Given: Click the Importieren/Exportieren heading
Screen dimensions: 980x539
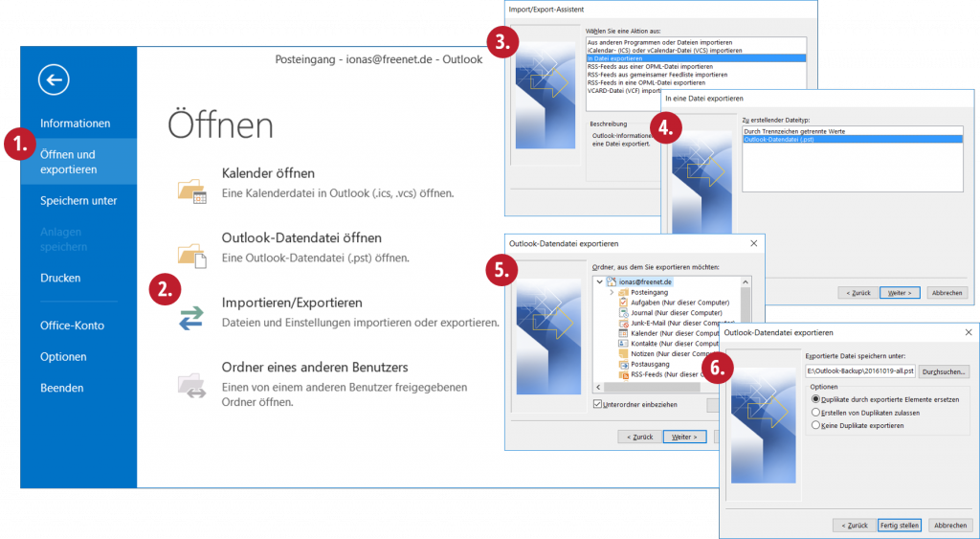Looking at the screenshot, I should tap(292, 303).
